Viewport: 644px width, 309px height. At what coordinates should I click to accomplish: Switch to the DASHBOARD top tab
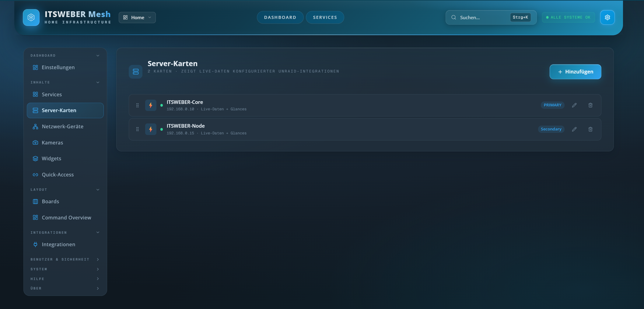280,17
